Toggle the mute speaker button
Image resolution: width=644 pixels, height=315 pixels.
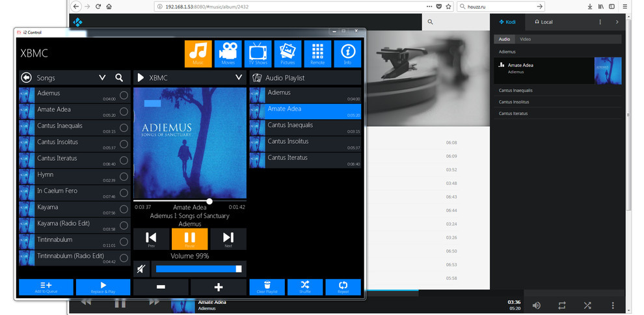point(141,269)
